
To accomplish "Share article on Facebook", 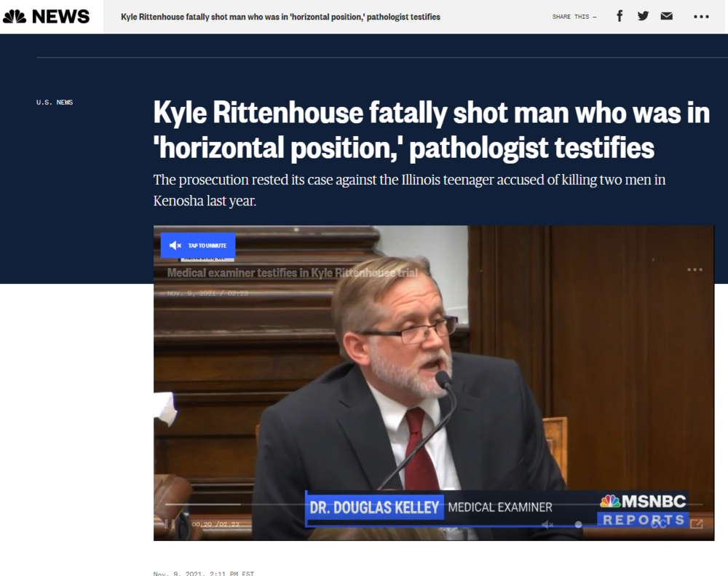I will [620, 16].
